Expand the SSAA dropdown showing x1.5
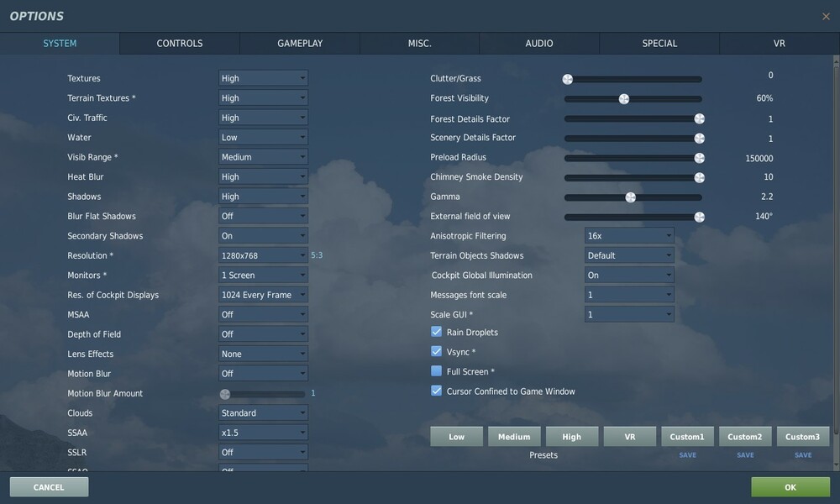840x504 pixels. (x=263, y=433)
